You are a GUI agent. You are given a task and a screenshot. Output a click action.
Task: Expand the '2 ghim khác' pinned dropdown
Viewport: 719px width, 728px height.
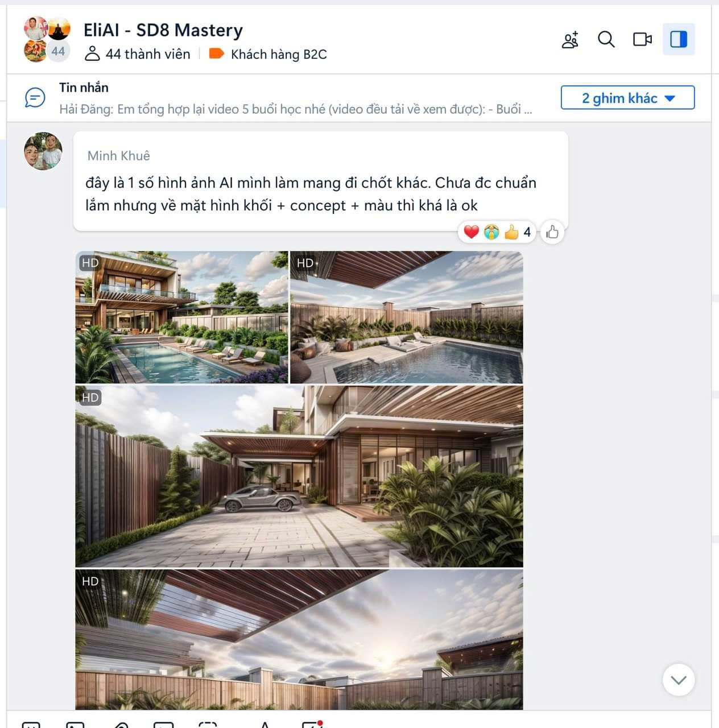point(627,97)
